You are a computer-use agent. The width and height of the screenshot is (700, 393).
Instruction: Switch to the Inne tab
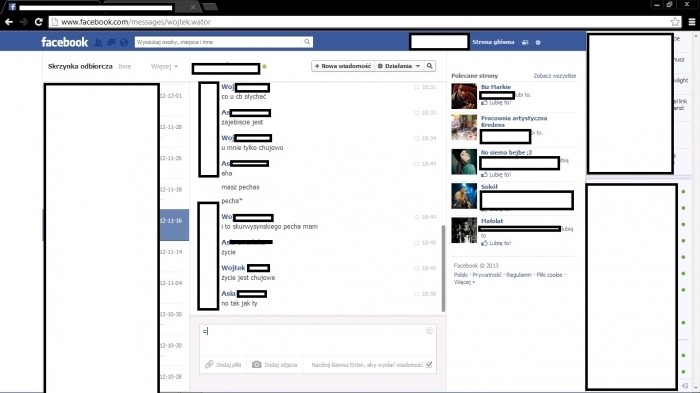pos(125,66)
